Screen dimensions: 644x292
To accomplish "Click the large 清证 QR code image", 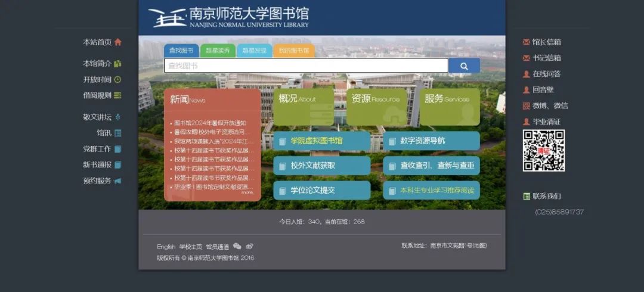I will [543, 150].
